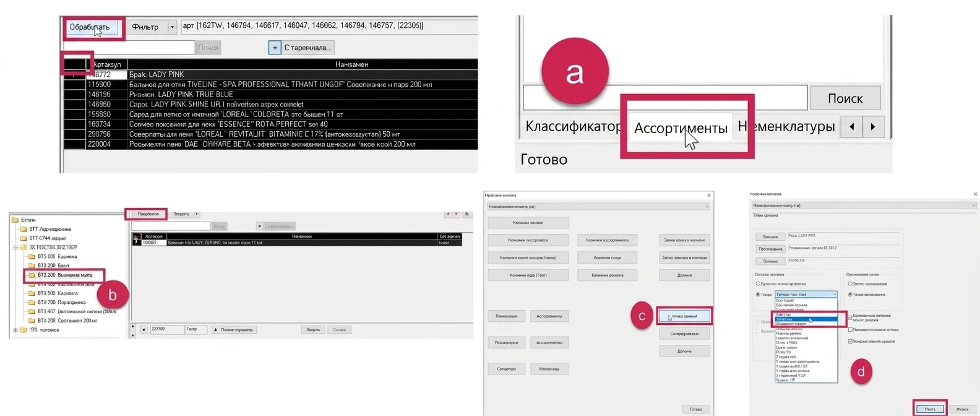Open the combo box at the top of the settings dialog
This screenshot has width=980, height=416.
point(864,206)
